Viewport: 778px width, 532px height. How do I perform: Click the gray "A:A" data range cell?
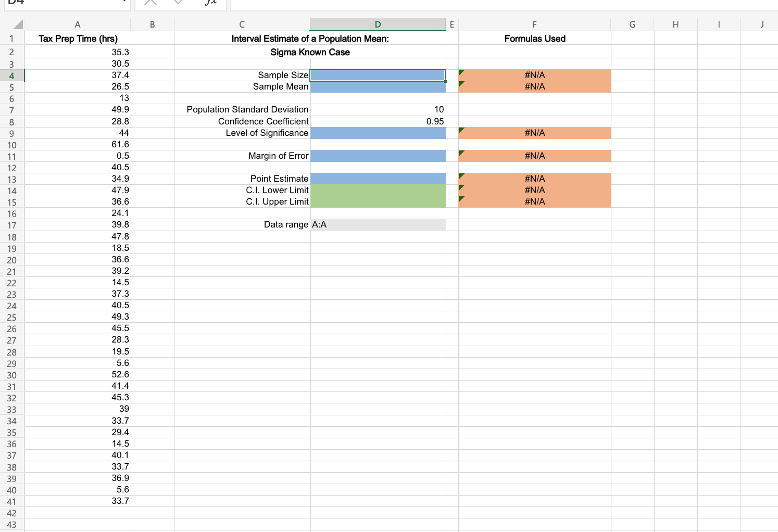coord(378,224)
